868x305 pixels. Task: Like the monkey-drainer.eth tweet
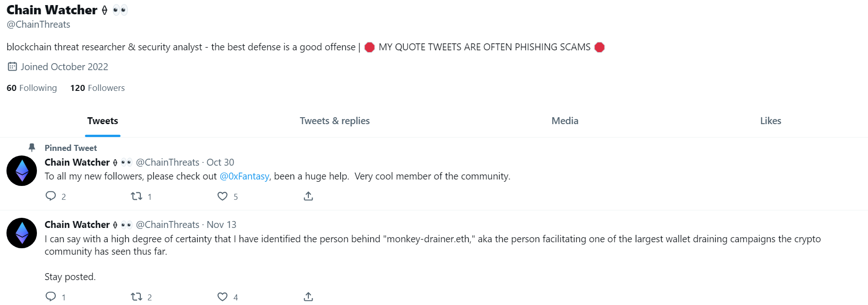click(222, 296)
